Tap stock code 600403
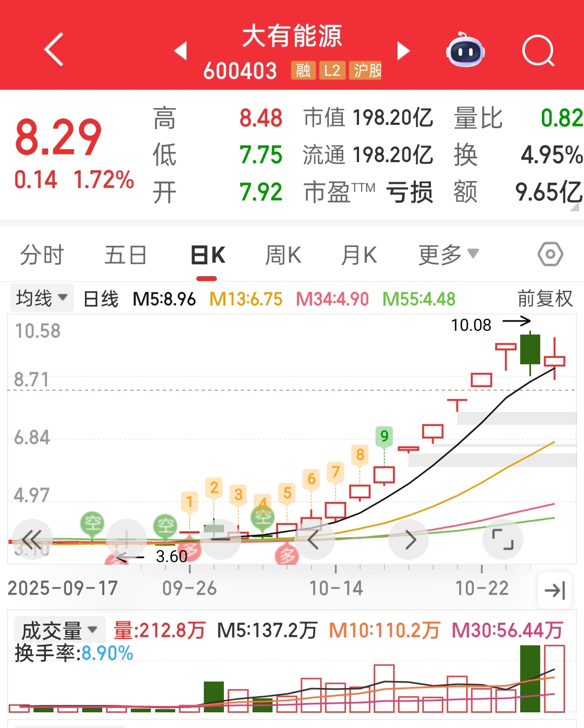This screenshot has height=728, width=584. coord(240,71)
